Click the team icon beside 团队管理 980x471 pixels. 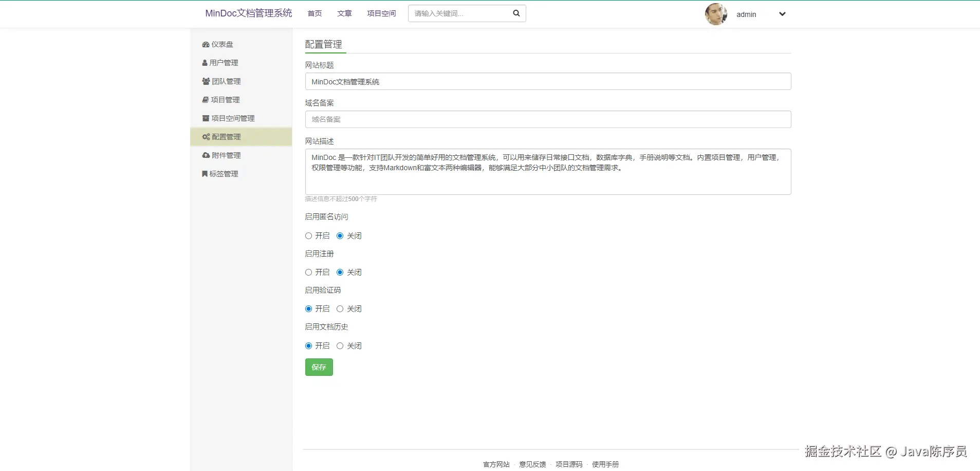(x=206, y=81)
